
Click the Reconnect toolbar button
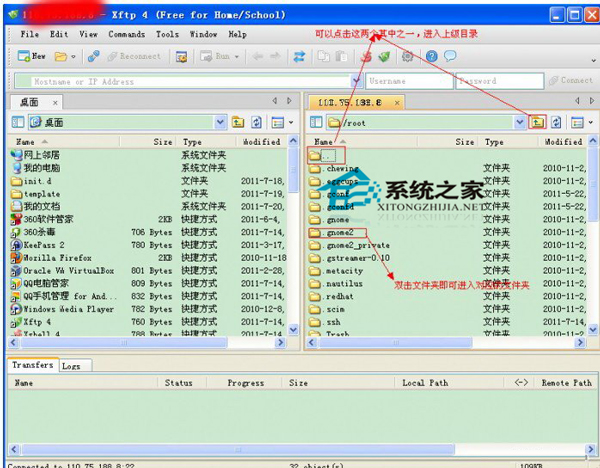click(134, 57)
